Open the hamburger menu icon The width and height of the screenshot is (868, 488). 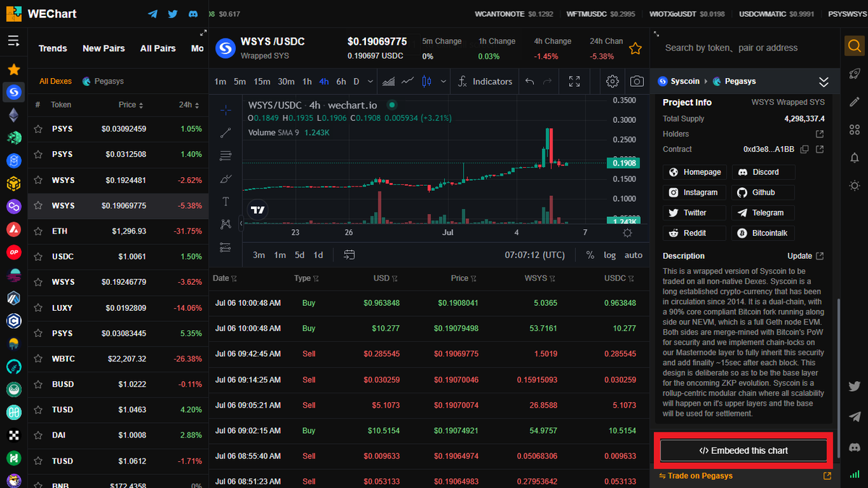(x=13, y=40)
